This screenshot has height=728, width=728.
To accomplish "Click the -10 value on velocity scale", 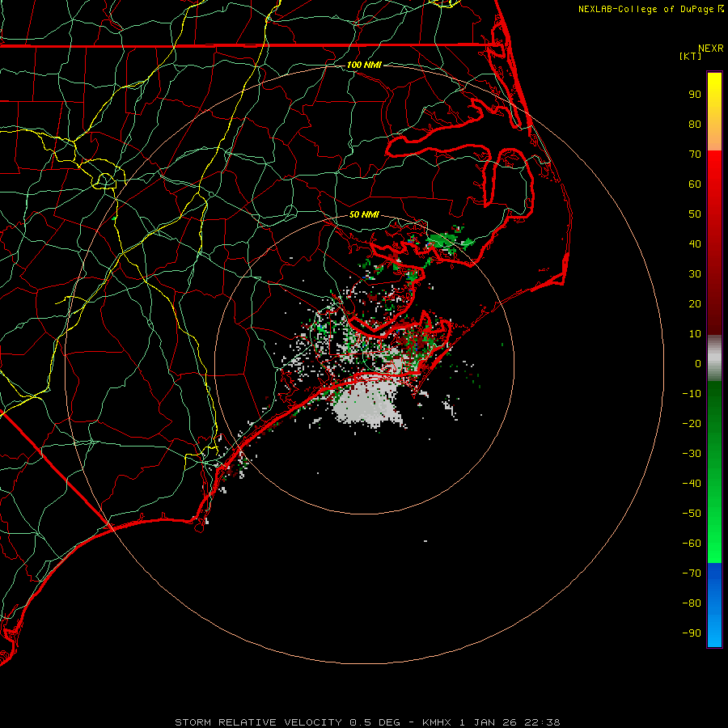I will coord(692,394).
